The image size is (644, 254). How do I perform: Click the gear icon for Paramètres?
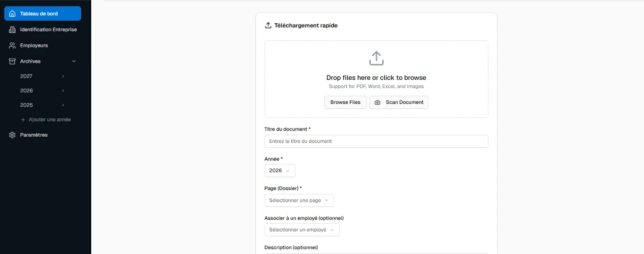(12, 135)
